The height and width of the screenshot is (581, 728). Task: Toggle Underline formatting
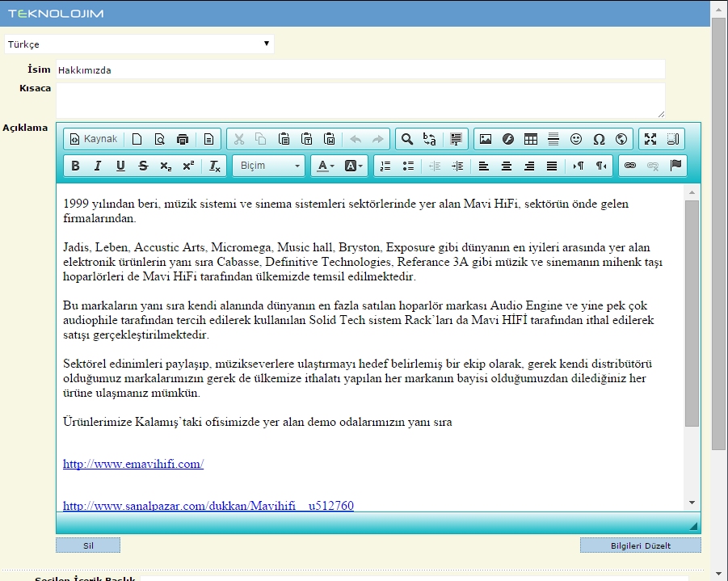tap(120, 166)
